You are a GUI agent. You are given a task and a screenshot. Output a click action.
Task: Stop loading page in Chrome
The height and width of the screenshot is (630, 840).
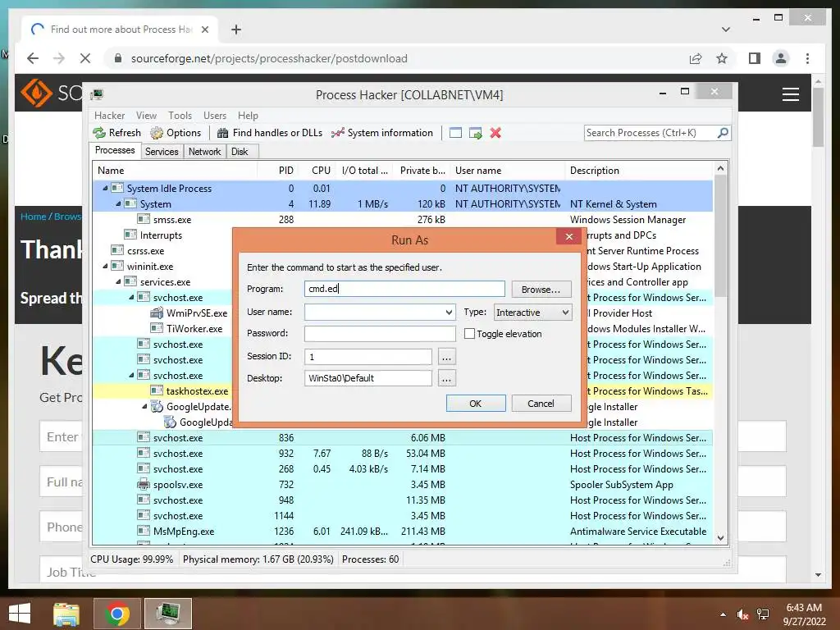click(x=85, y=58)
